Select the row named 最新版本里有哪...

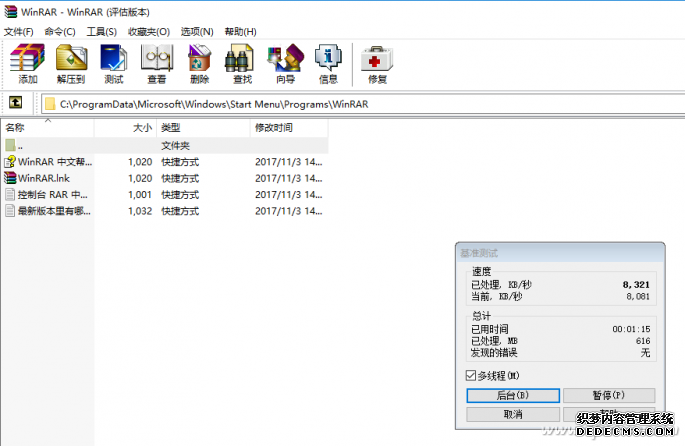(x=165, y=211)
